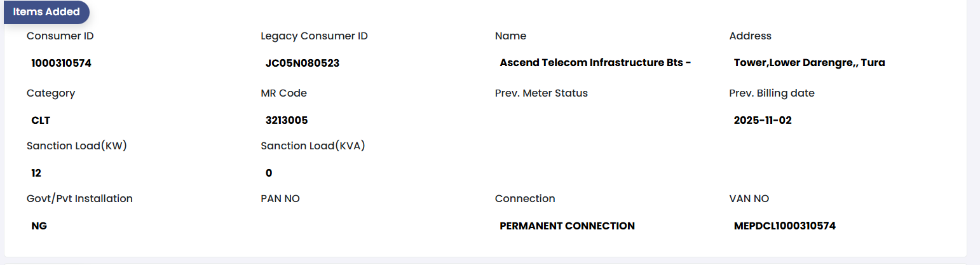This screenshot has width=980, height=265.
Task: Select the Govt/Pvt Installation value NG
Action: point(39,226)
